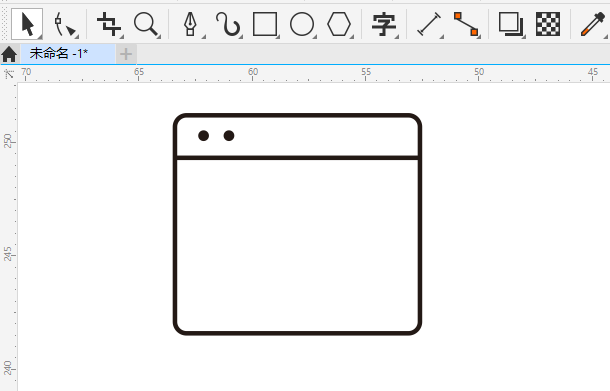Choose the Drop Shadow tool
This screenshot has height=391, width=610.
(x=511, y=25)
